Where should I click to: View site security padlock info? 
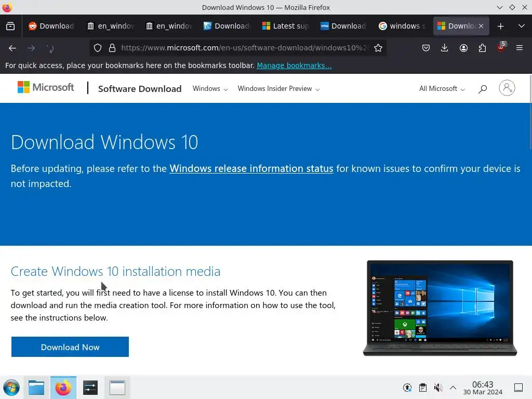(x=112, y=48)
